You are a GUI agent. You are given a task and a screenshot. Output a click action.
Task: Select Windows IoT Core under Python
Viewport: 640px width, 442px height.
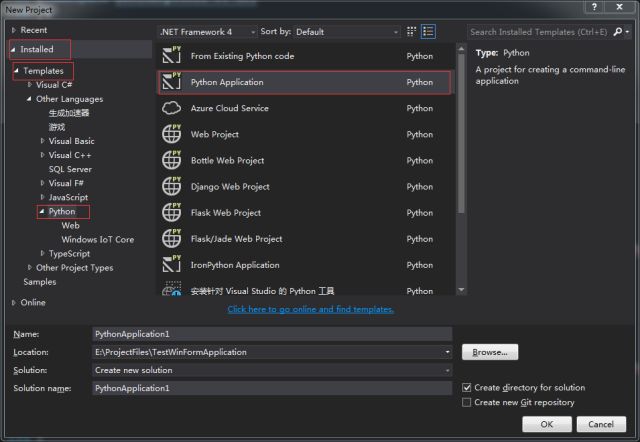(x=97, y=240)
